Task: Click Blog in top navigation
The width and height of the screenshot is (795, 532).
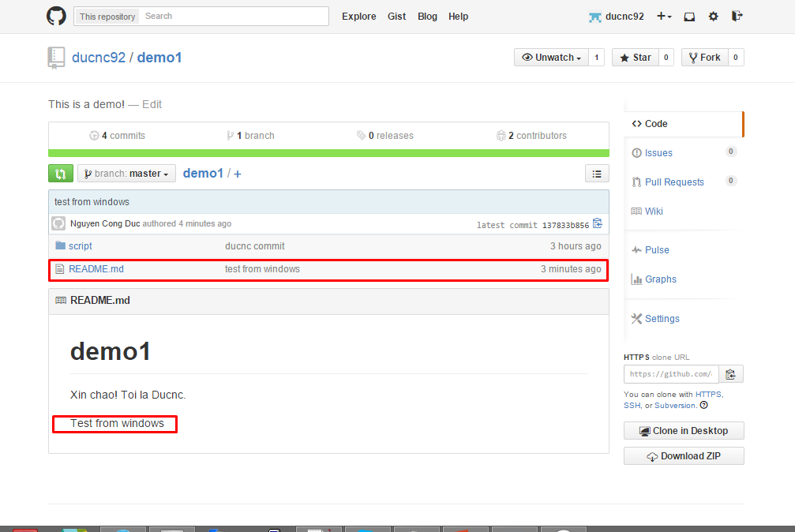Action: tap(427, 17)
